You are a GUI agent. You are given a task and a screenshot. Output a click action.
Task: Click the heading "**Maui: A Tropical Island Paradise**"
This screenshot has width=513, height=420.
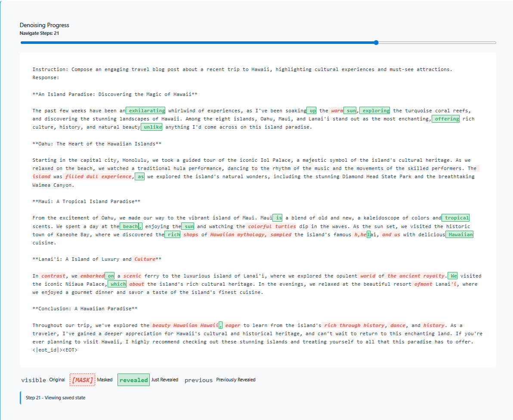[x=87, y=201]
